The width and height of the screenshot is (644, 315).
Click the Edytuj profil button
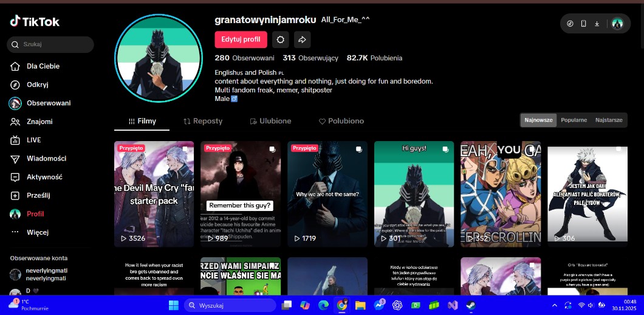pyautogui.click(x=241, y=40)
